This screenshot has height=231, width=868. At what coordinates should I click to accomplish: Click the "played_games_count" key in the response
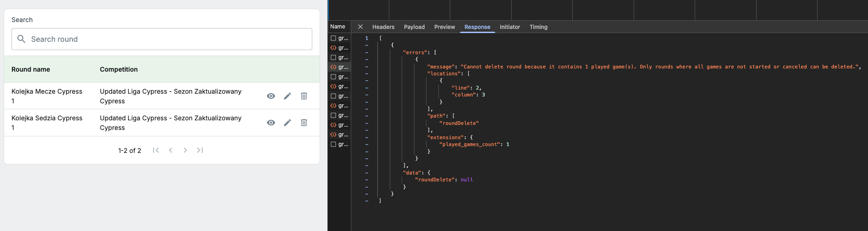470,144
